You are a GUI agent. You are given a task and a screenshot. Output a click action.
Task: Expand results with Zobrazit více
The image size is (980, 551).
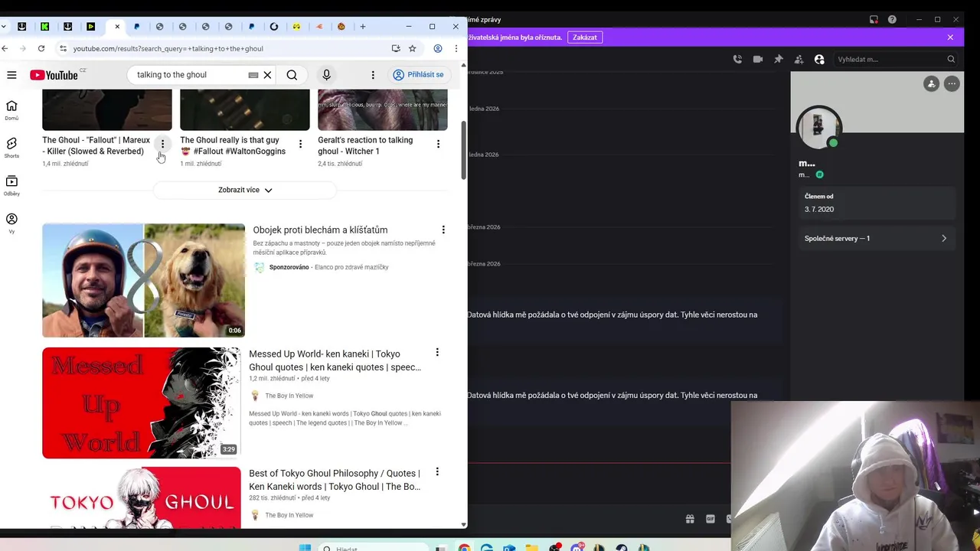[x=245, y=190]
